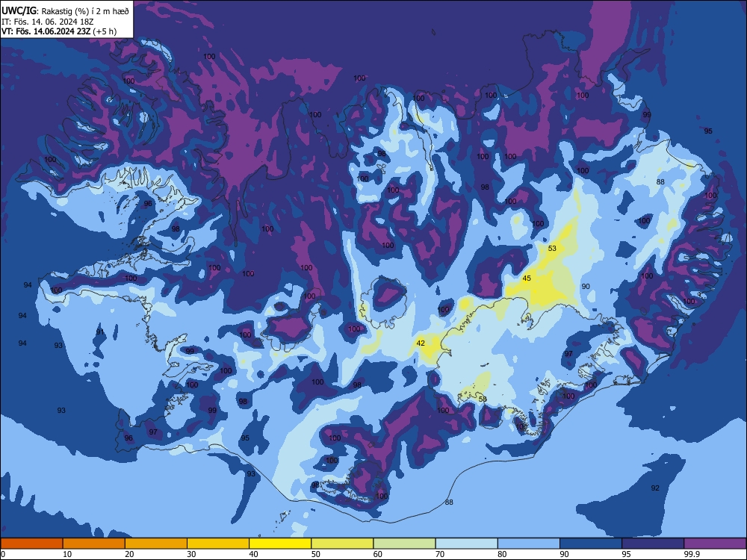
Task: Click the dark orange 0–10 legend swatch
Action: (x=31, y=544)
